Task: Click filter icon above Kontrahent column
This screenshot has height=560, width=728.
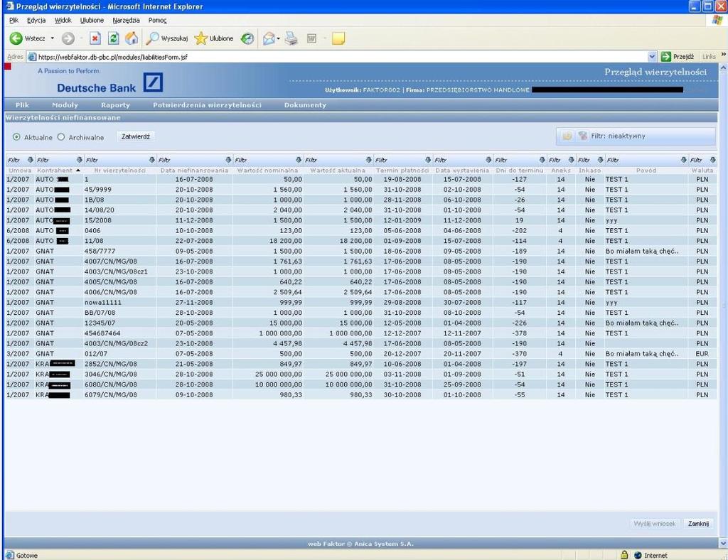Action: 80,160
